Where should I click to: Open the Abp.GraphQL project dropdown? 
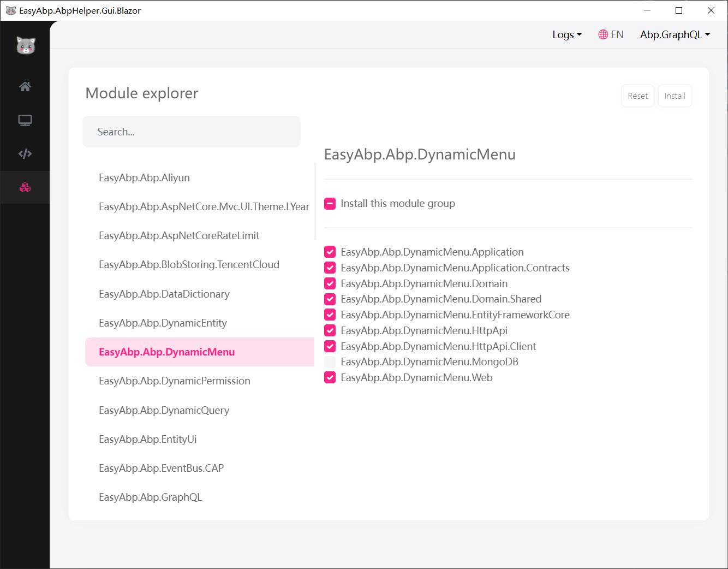pos(675,34)
